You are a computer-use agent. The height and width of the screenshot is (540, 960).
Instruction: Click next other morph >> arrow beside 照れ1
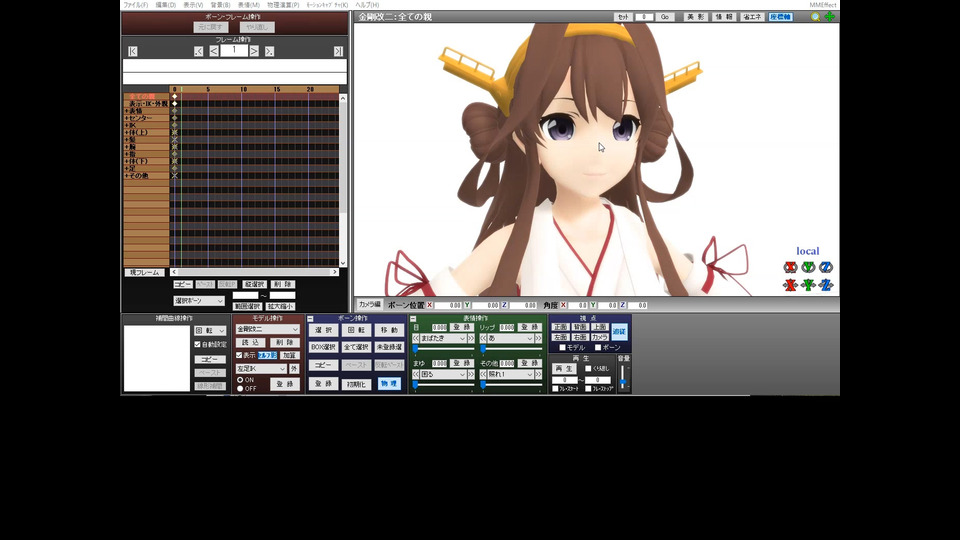[x=538, y=374]
